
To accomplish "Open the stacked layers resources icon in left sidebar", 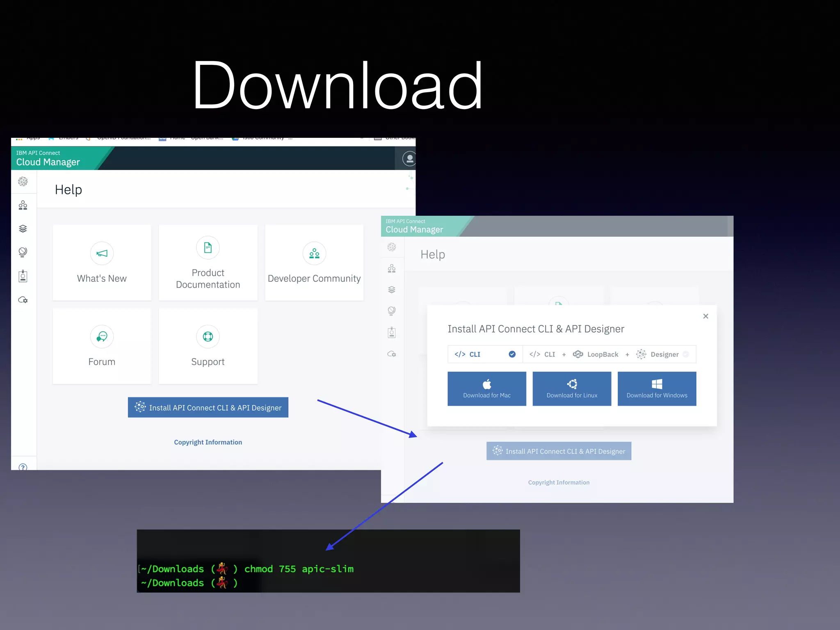I will coord(23,228).
